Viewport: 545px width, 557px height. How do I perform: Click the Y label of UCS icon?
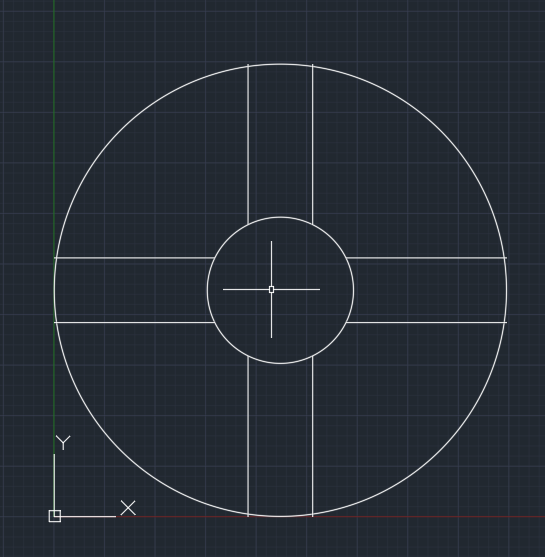coord(63,443)
